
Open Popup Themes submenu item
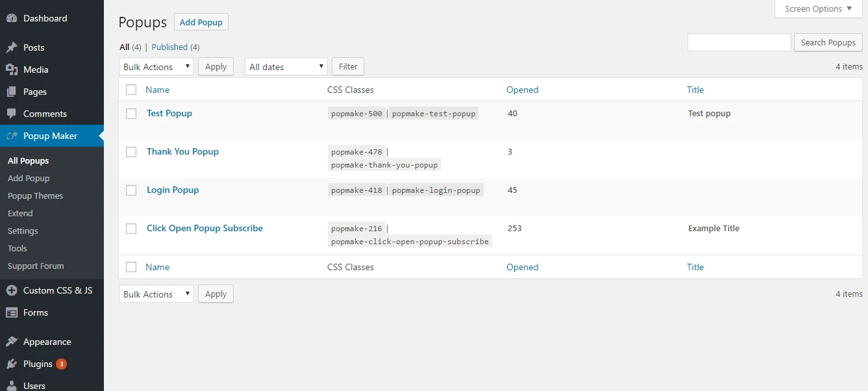[x=36, y=195]
